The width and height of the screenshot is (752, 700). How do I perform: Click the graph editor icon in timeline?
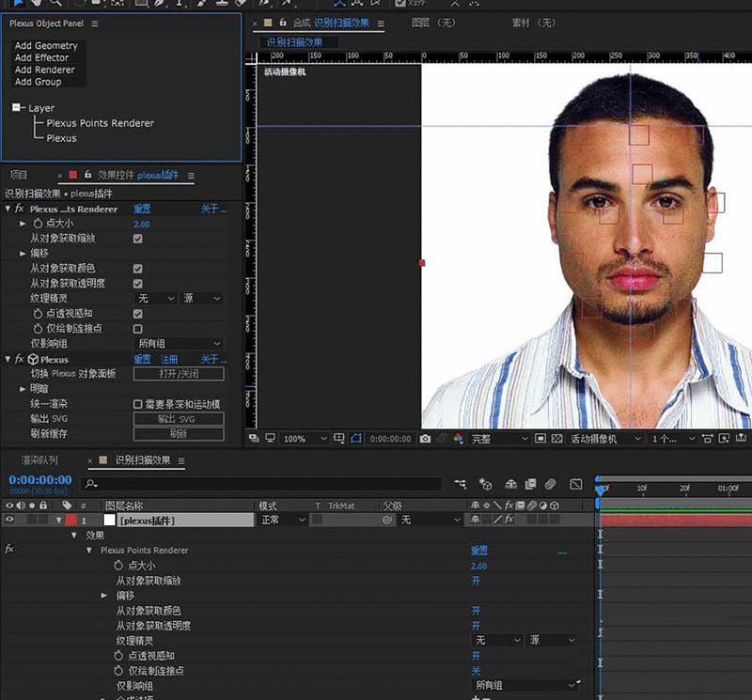coord(574,484)
